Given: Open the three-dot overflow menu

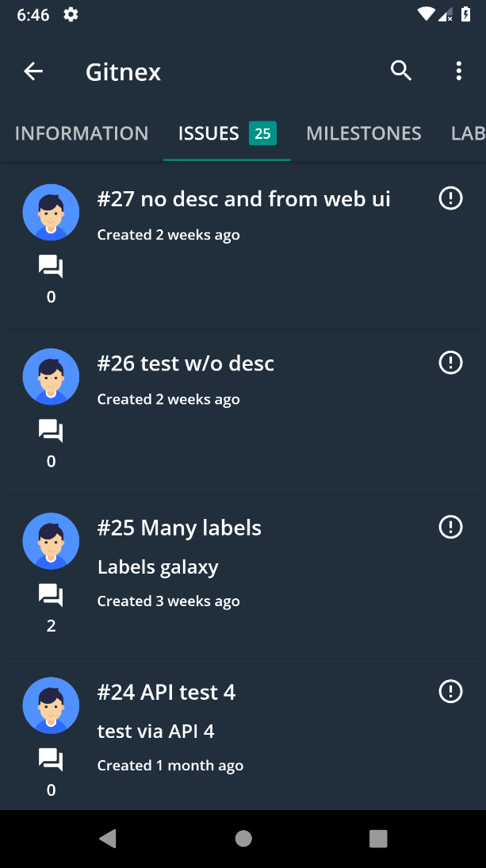Looking at the screenshot, I should pyautogui.click(x=458, y=71).
